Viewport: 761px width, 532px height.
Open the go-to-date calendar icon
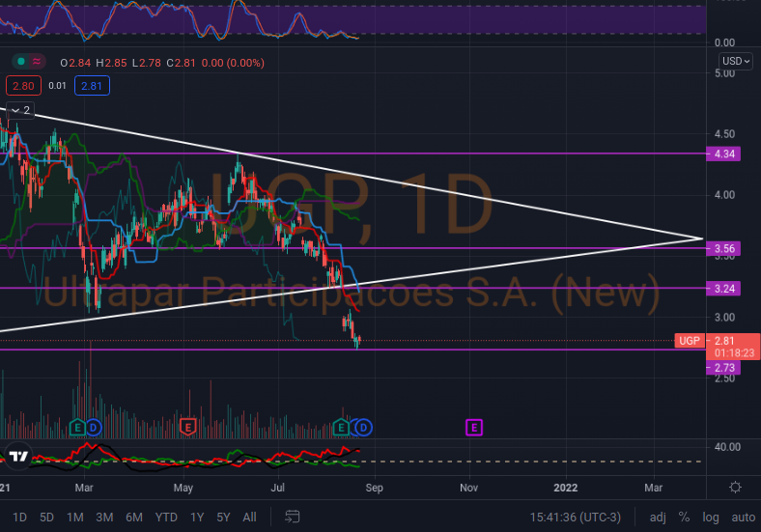tap(292, 517)
